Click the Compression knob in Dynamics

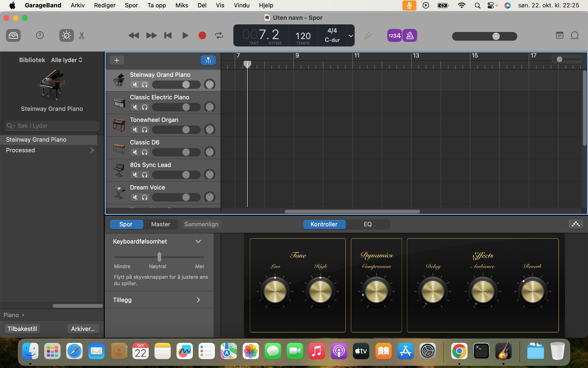pos(376,291)
